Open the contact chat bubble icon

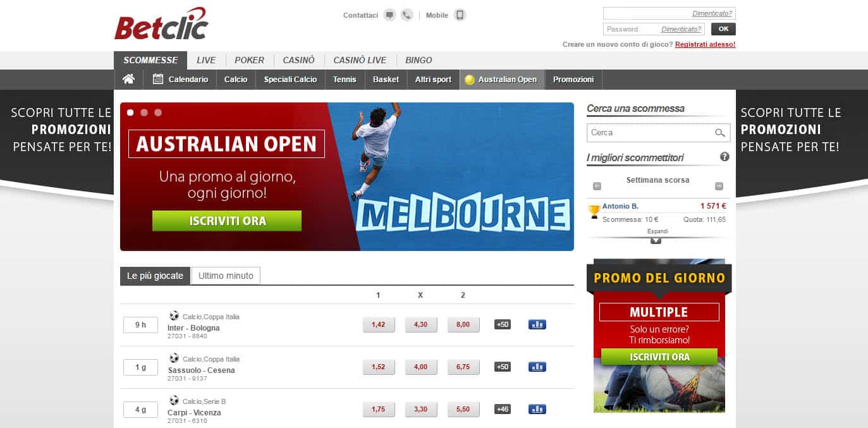(389, 15)
